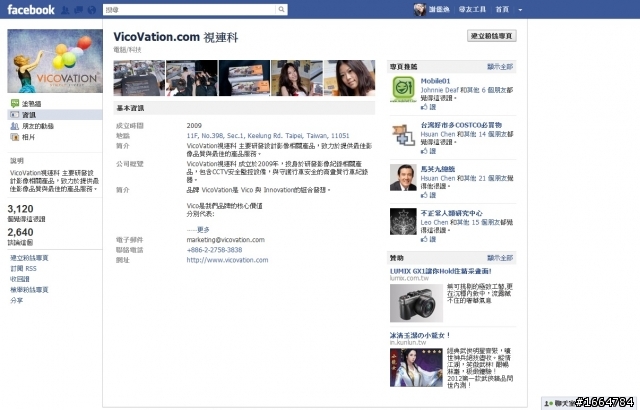Open the LUMIX GX1 ad title
This screenshot has width=640, height=410.
pyautogui.click(x=441, y=271)
